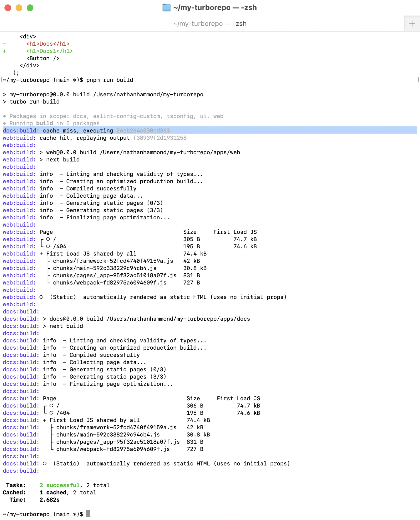The width and height of the screenshot is (420, 520).
Task: Click web:build 'First Load JS shared by all'
Action: point(91,254)
